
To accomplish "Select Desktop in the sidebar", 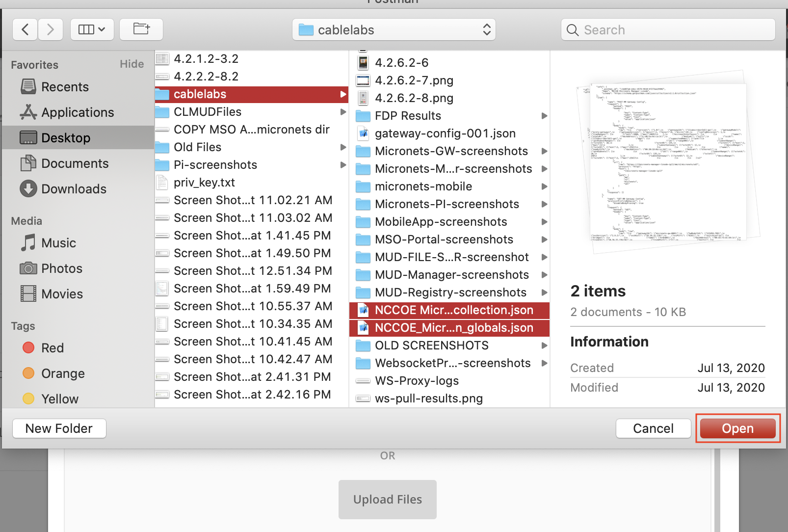I will (x=79, y=137).
